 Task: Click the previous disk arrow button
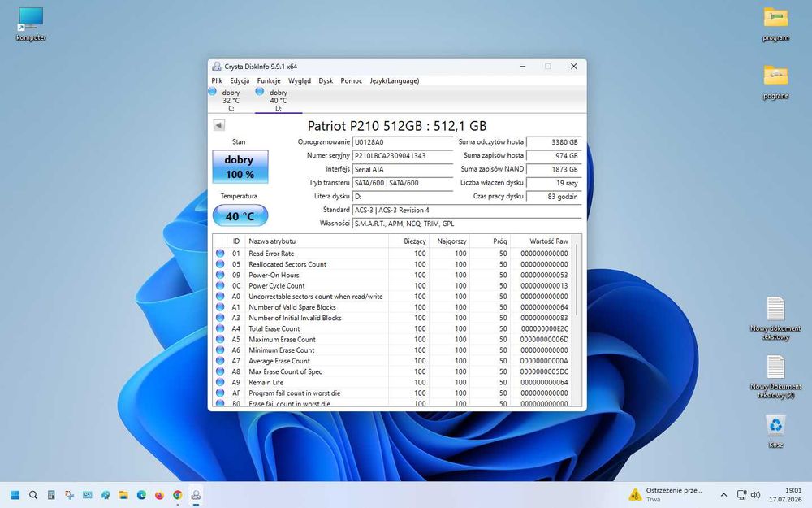point(218,125)
